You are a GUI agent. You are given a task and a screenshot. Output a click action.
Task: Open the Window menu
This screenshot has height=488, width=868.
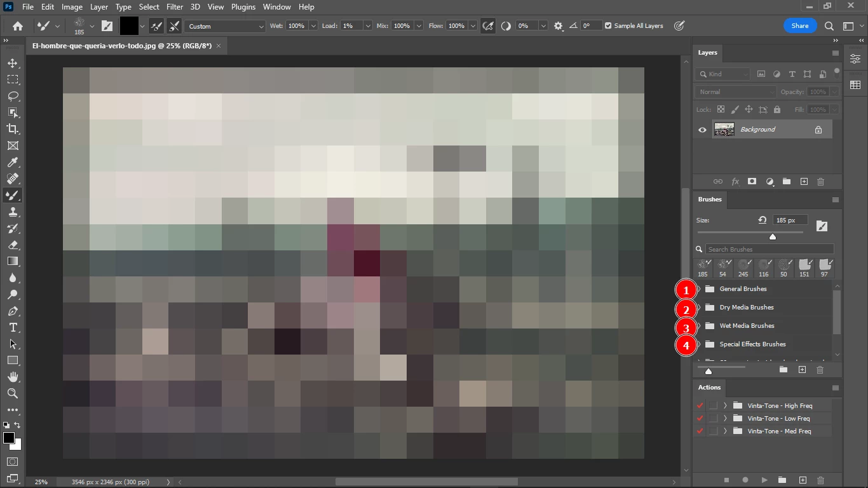tap(277, 7)
